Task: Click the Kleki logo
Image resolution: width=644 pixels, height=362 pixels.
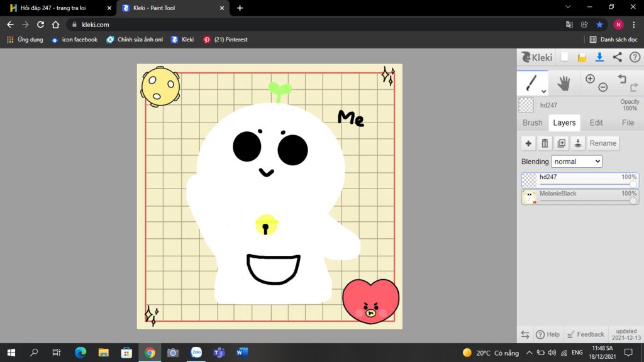Action: (536, 57)
